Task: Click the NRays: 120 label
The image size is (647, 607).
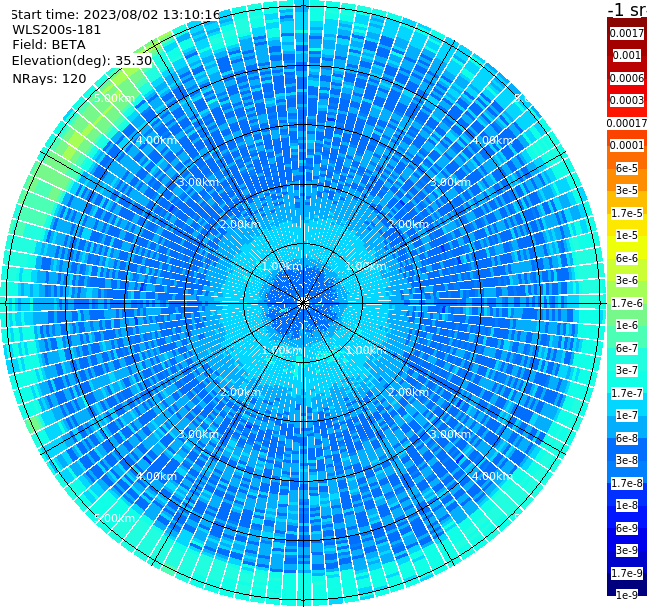Action: [x=49, y=78]
